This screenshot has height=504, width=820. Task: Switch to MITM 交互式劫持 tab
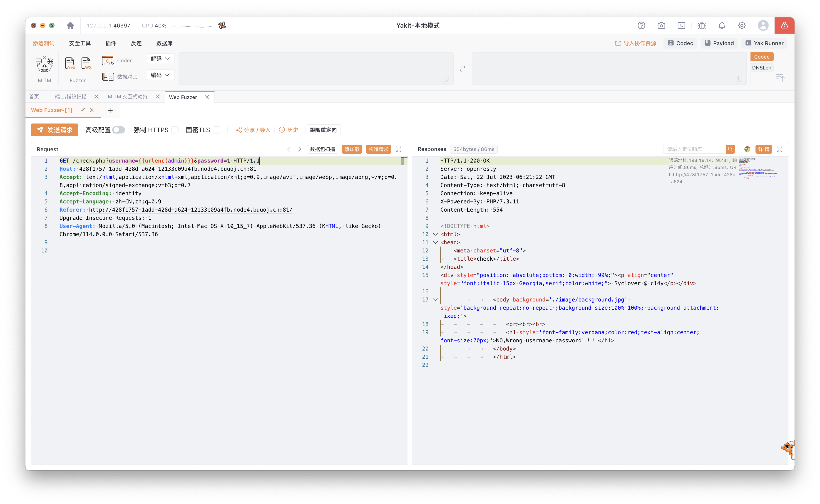pos(128,97)
